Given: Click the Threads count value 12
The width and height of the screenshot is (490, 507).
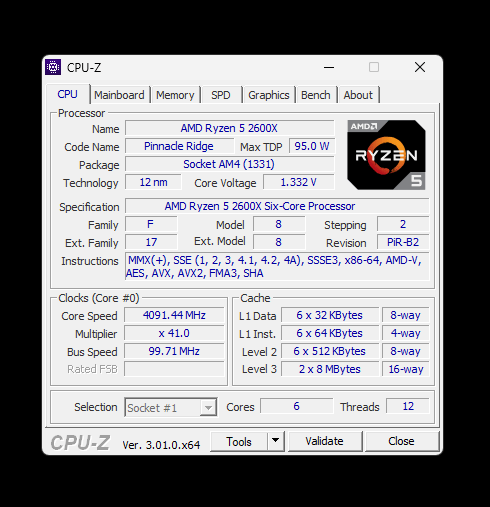Looking at the screenshot, I should click(x=408, y=406).
